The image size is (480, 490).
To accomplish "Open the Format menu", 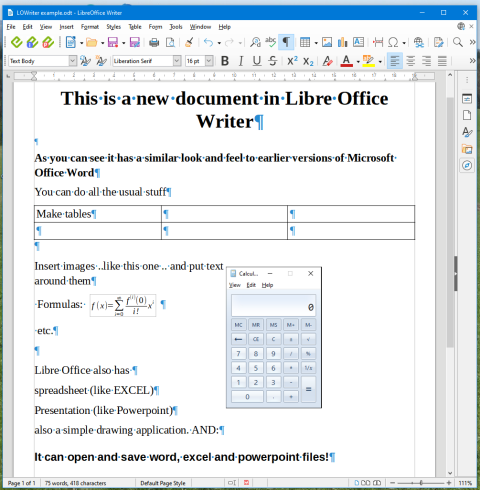I will pos(90,27).
